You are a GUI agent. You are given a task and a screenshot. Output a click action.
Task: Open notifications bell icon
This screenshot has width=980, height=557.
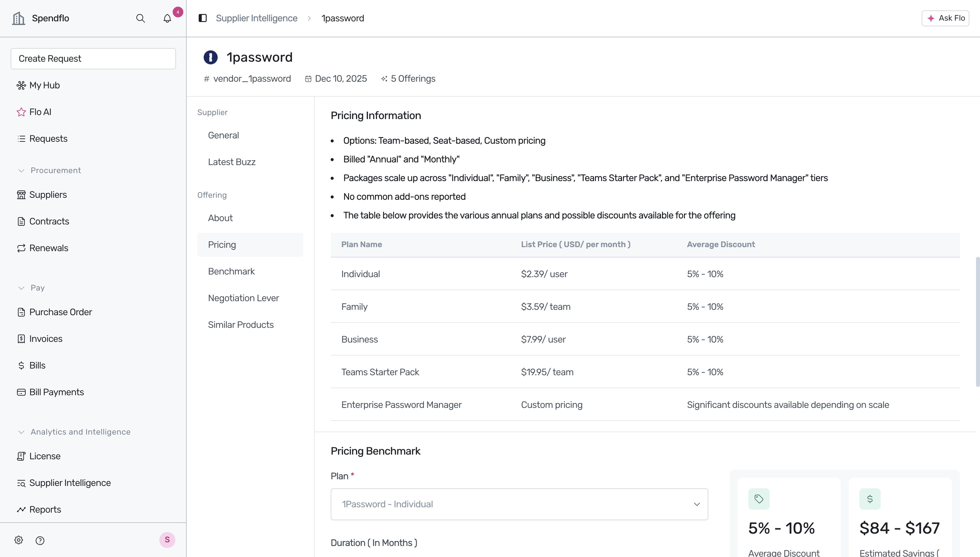tap(167, 18)
